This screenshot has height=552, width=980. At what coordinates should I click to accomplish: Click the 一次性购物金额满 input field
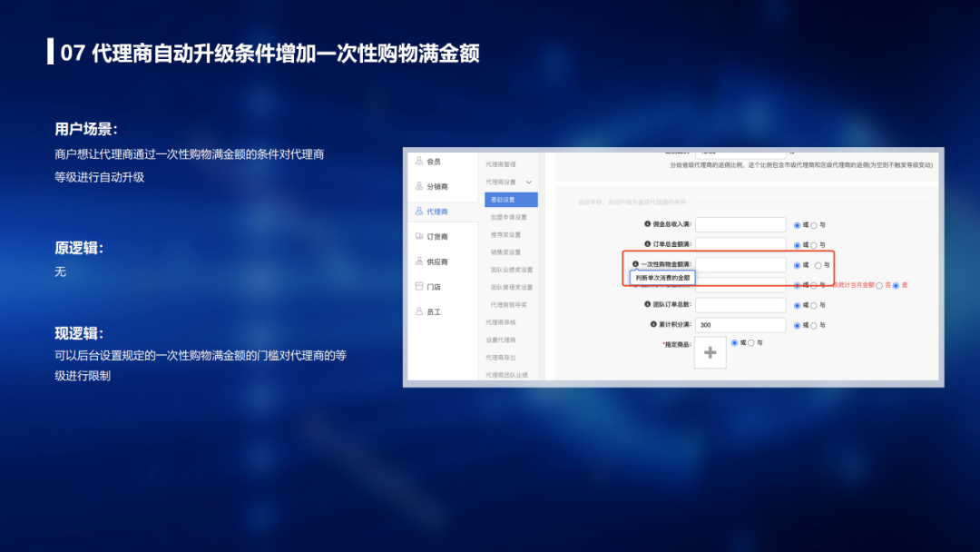click(x=740, y=265)
